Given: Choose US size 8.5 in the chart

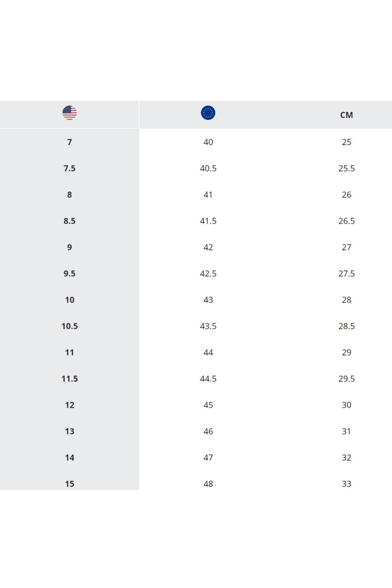Looking at the screenshot, I should click(x=70, y=221).
